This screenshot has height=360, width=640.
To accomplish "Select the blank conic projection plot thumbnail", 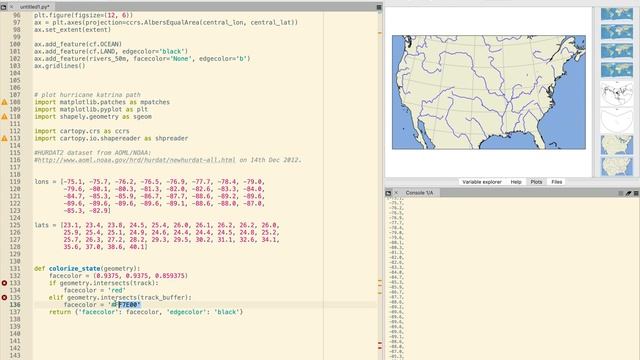I will pyautogui.click(x=617, y=120).
